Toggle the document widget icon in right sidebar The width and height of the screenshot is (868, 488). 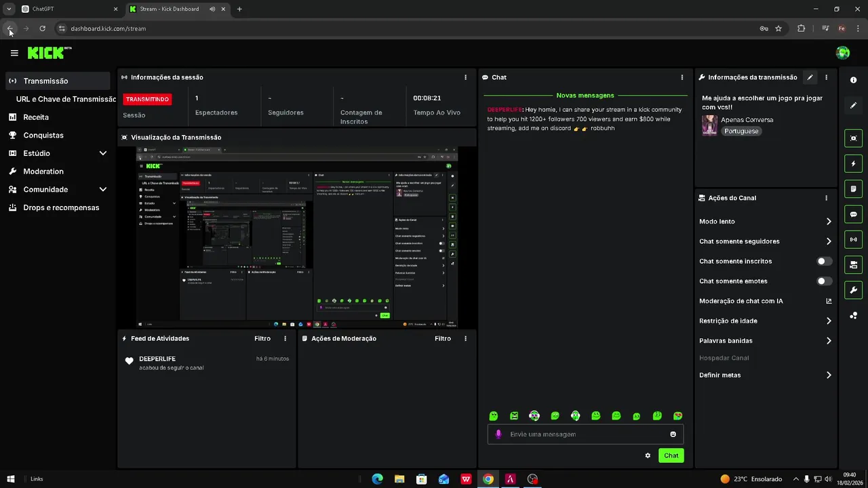click(x=853, y=188)
